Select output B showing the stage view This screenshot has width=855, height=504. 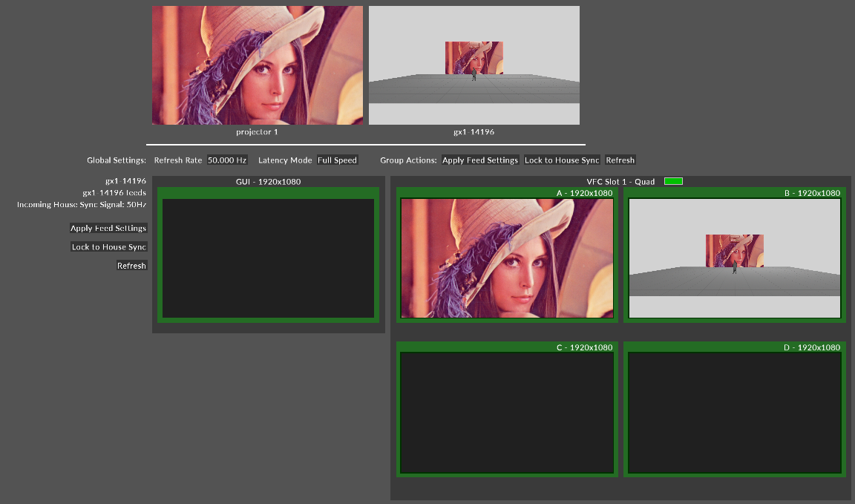point(735,255)
